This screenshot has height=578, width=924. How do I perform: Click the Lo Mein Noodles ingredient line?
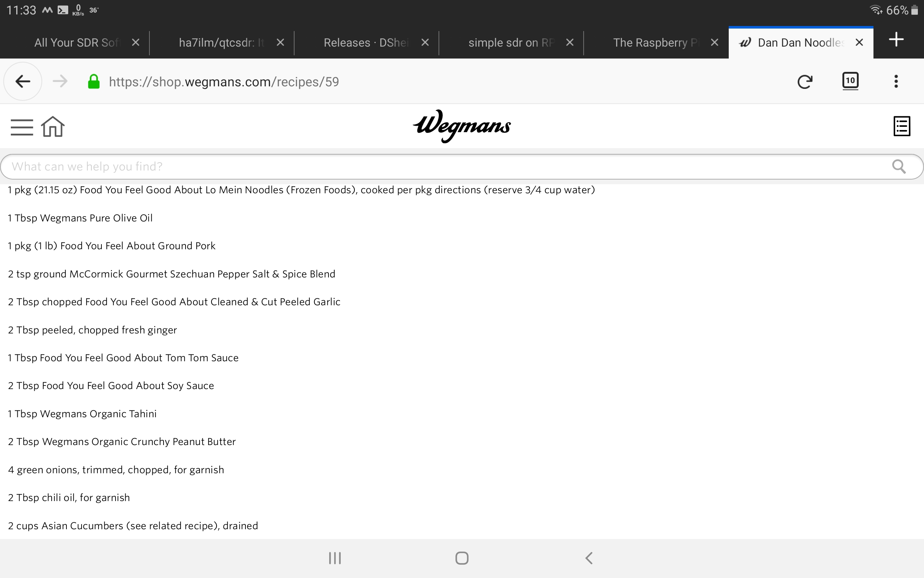click(x=301, y=190)
